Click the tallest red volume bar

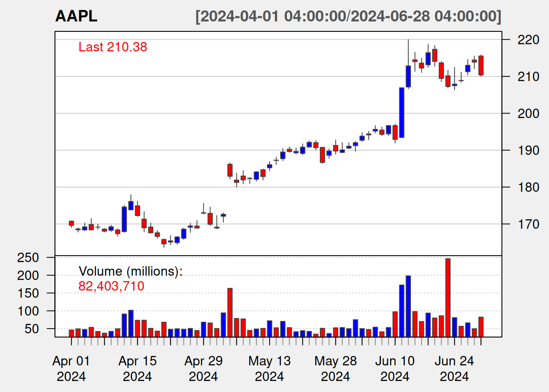[448, 297]
